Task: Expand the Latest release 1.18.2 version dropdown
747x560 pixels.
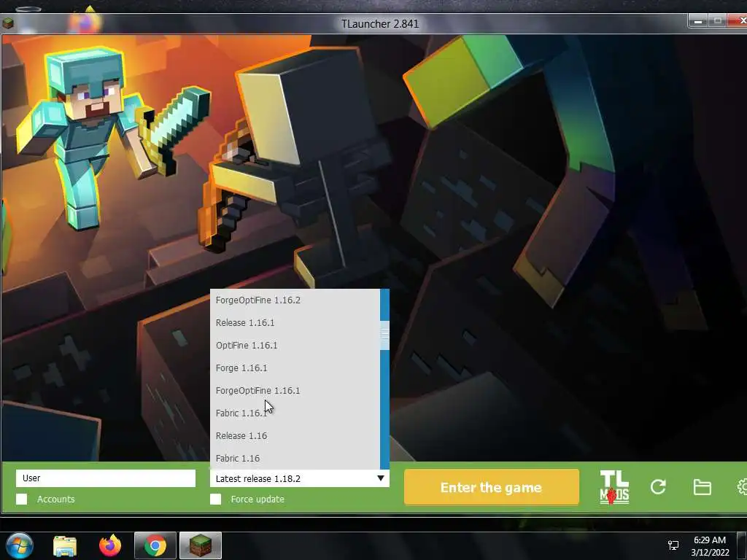Action: [x=300, y=478]
